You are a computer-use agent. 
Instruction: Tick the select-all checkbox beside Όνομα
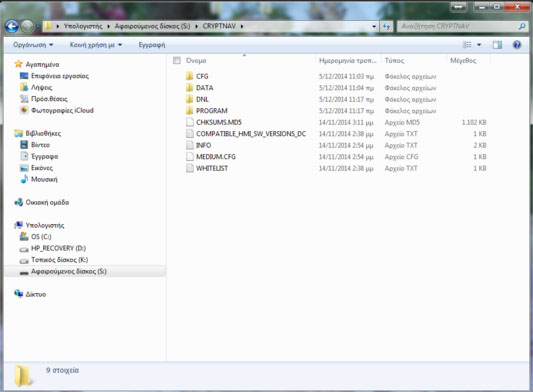pyautogui.click(x=177, y=61)
